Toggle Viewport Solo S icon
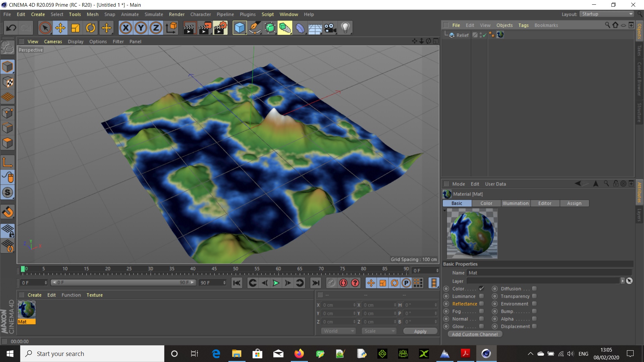 pos(8,192)
